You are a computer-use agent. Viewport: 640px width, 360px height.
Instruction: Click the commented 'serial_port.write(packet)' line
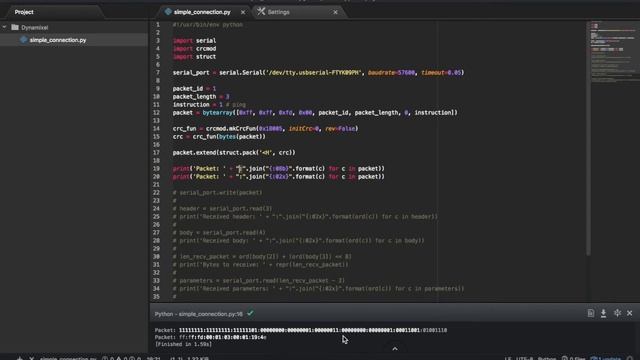pos(218,193)
